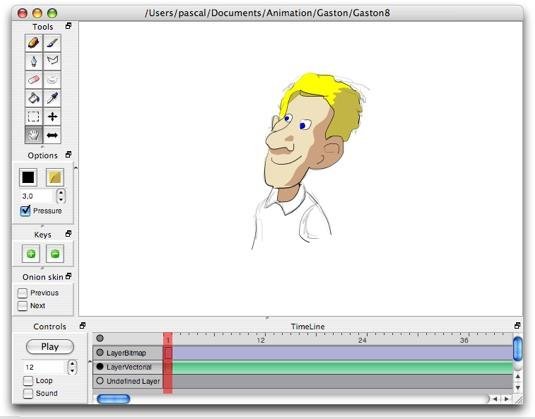Increase pen width with stepper

pos(61,193)
